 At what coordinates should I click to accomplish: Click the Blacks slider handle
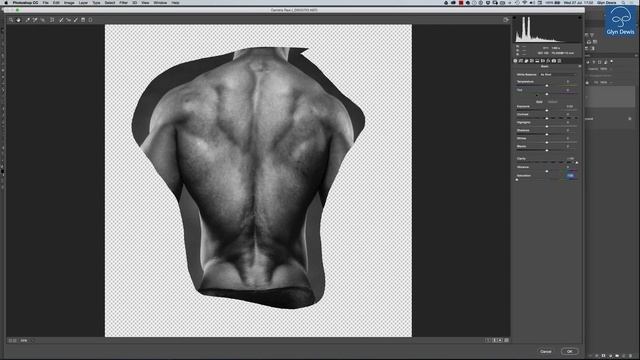pos(547,150)
